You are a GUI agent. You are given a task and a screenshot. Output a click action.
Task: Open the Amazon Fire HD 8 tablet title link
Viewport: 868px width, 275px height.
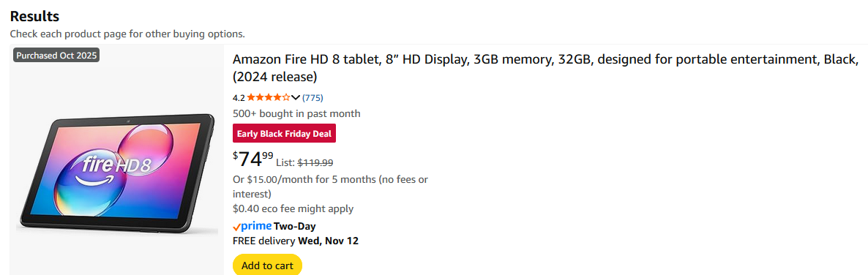546,67
